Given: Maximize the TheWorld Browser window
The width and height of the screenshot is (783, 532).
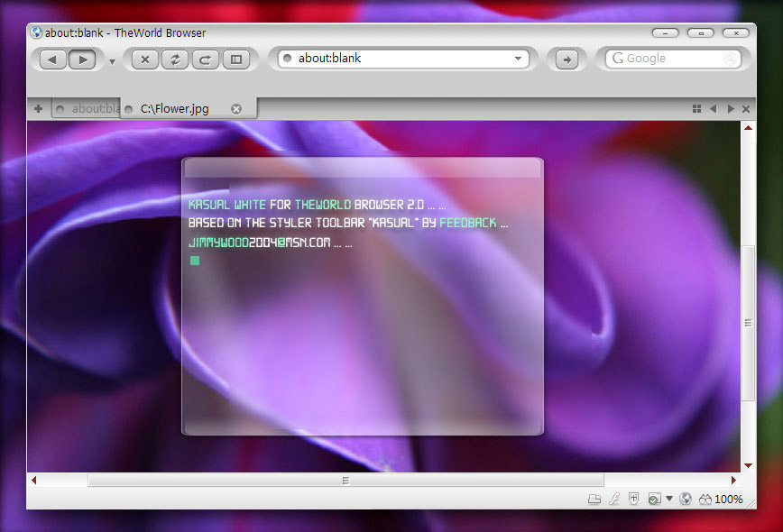Looking at the screenshot, I should [x=701, y=33].
